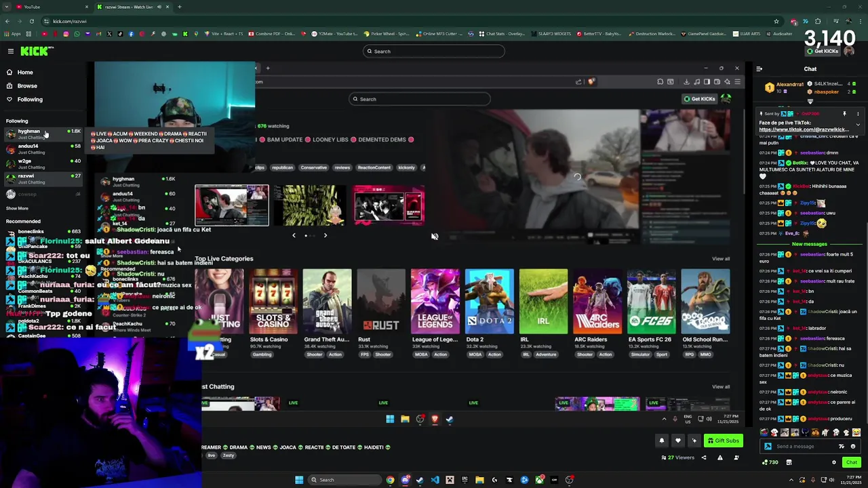Screen dimensions: 868x488
Task: Open the EA Sports FC 26 category
Action: (x=651, y=302)
